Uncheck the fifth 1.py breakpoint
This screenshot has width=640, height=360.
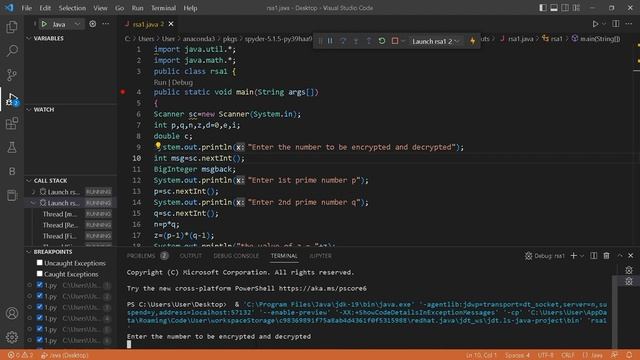(40, 329)
